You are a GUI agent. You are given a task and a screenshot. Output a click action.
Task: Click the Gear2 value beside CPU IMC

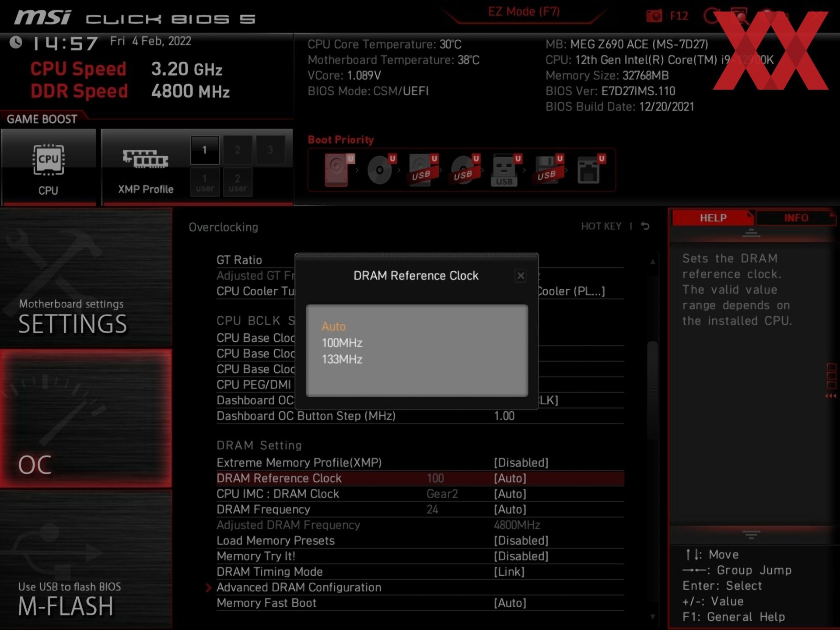[442, 494]
